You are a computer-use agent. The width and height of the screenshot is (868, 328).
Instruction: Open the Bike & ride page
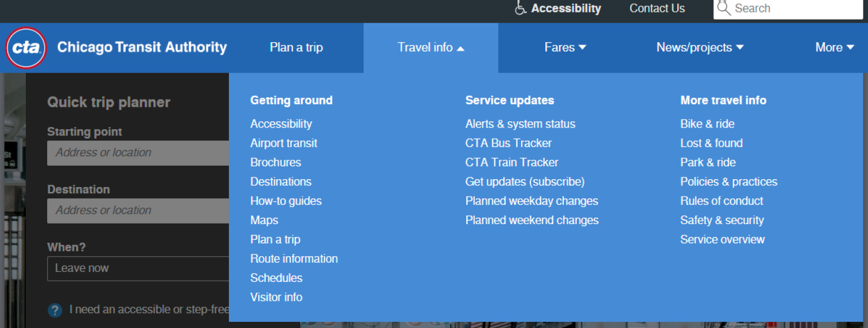[707, 124]
